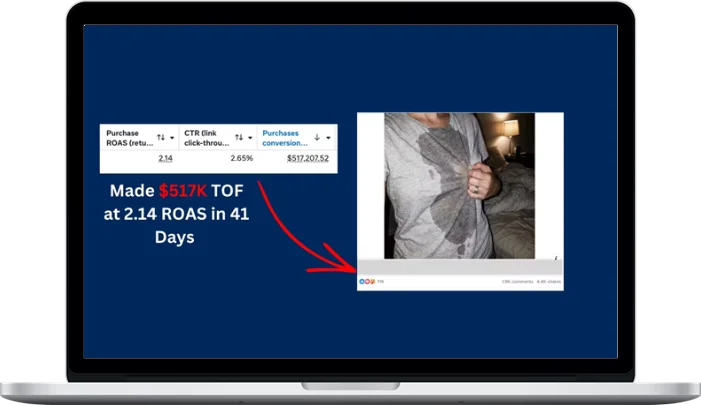Open the post shares count

549,282
